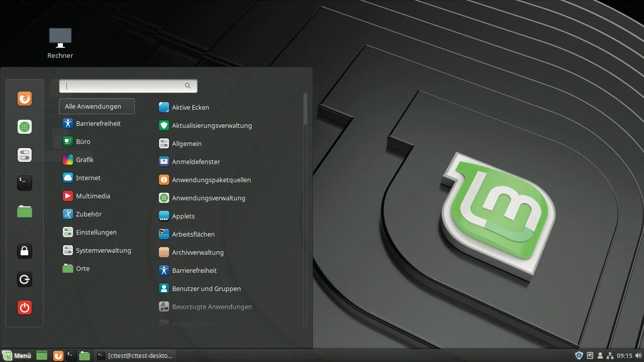This screenshot has width=644, height=362.
Task: Open the clock showing 09:15
Action: click(x=624, y=356)
